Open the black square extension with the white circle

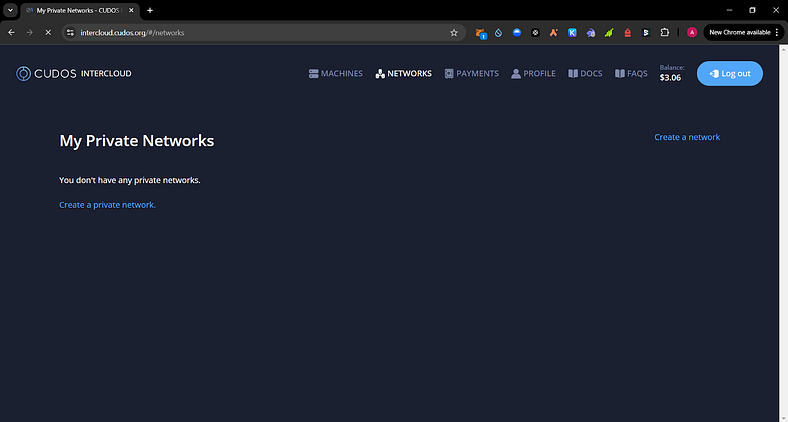pyautogui.click(x=536, y=33)
